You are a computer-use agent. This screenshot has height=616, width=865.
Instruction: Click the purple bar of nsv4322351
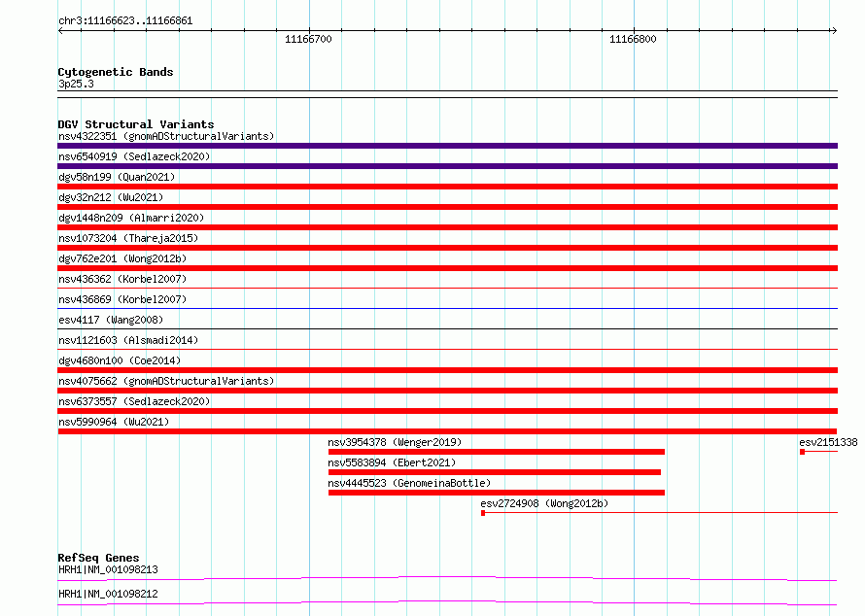click(x=447, y=146)
